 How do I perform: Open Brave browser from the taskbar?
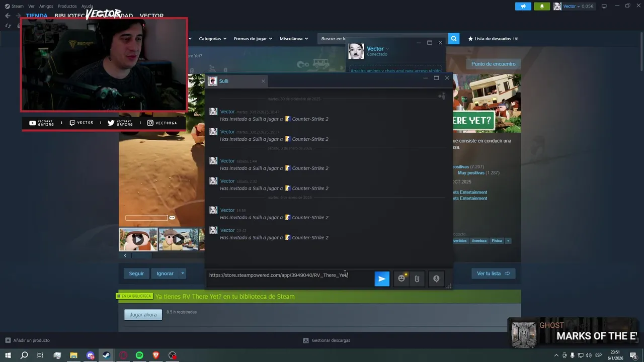pyautogui.click(x=156, y=355)
